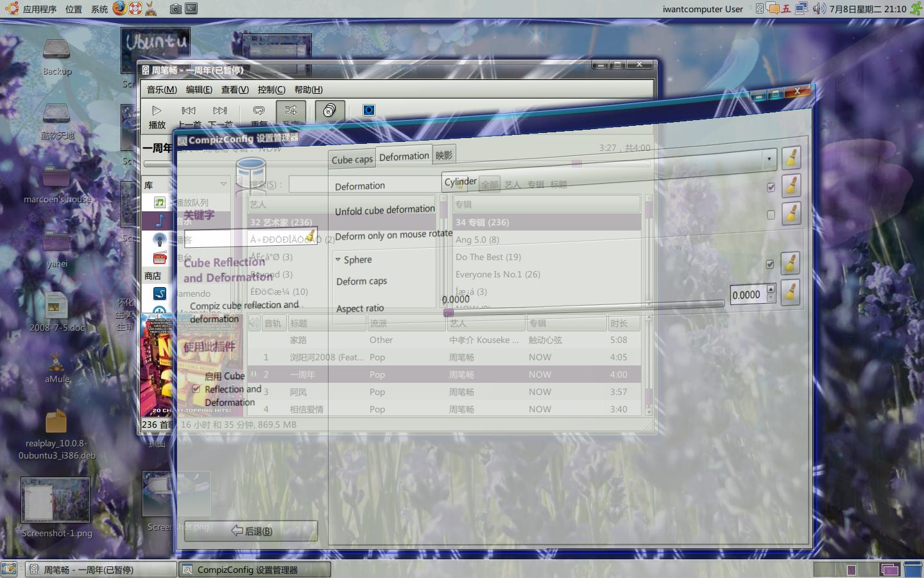This screenshot has width=924, height=578.
Task: Select the 阿凤 track row in Rhythmbox
Action: pyautogui.click(x=445, y=392)
